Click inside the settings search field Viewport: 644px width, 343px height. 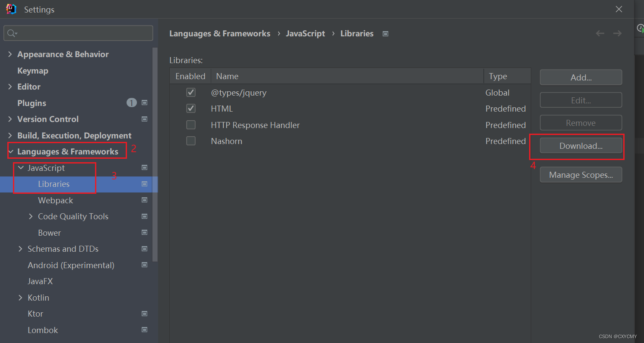[x=78, y=33]
